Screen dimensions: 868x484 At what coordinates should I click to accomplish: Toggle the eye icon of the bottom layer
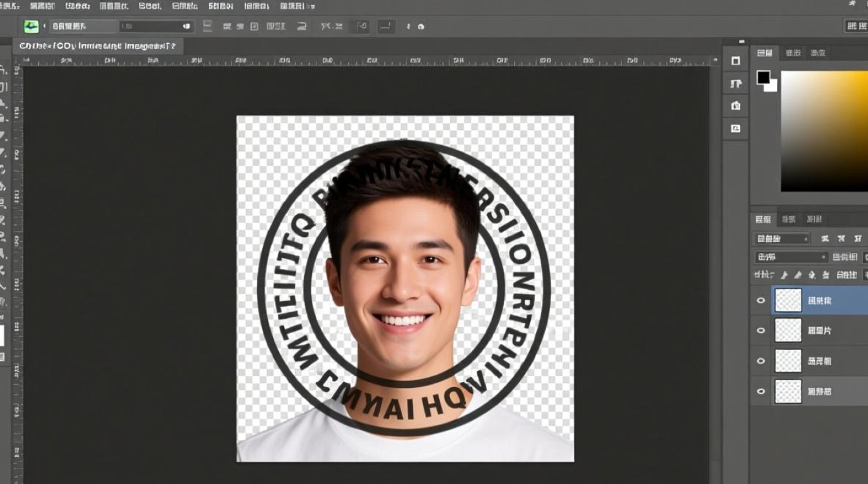pos(761,391)
